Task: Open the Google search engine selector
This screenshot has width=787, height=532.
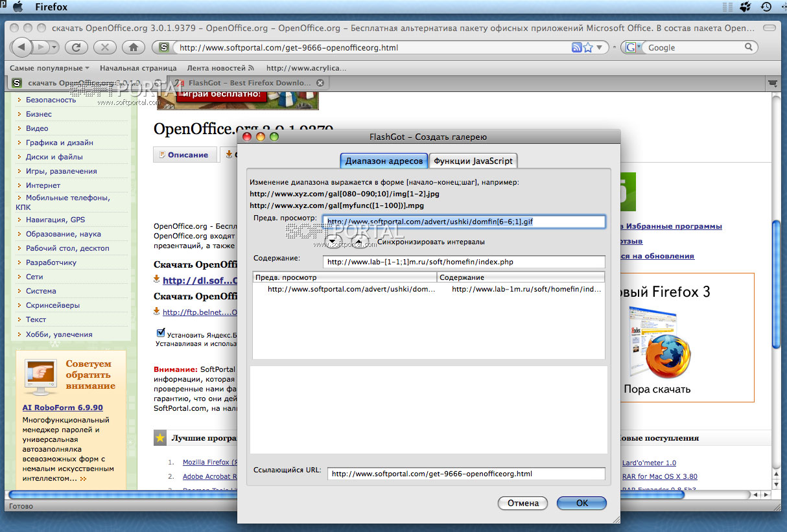Action: tap(633, 47)
